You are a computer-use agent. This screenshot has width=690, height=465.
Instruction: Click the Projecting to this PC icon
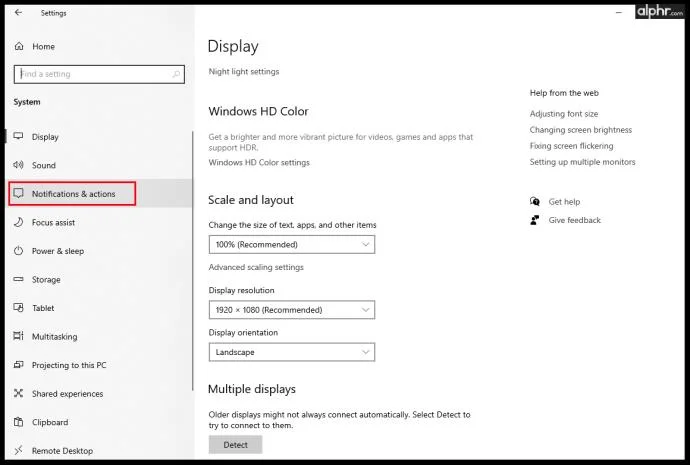[x=18, y=365]
